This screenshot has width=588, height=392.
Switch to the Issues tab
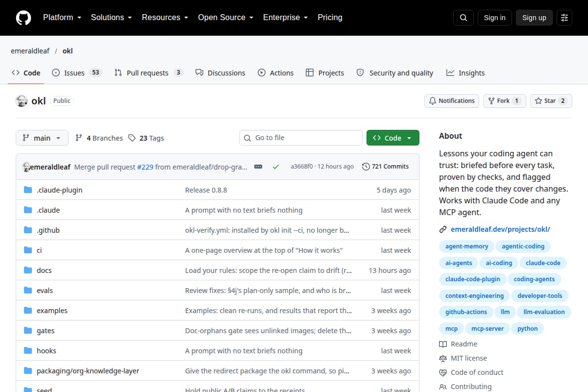pos(76,73)
